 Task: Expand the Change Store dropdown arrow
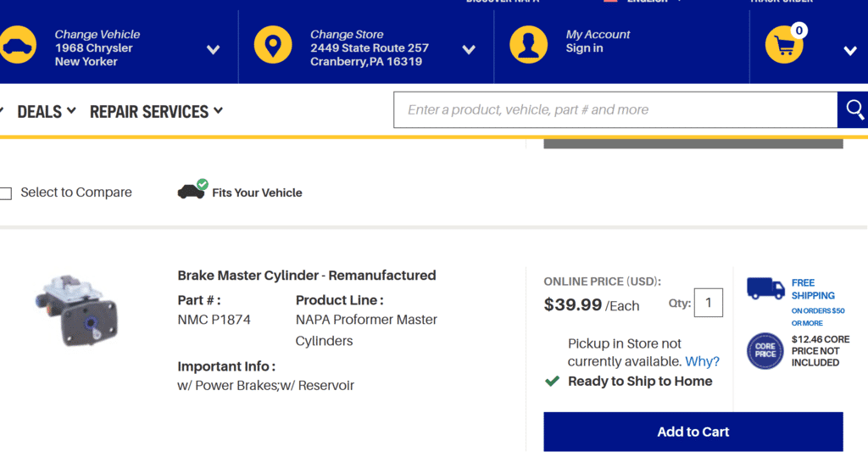coord(469,50)
